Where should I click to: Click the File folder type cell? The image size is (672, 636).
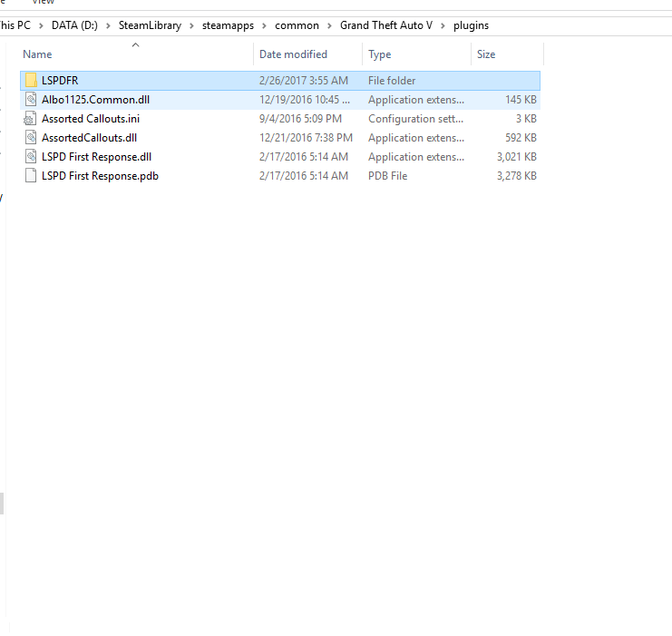coord(392,81)
